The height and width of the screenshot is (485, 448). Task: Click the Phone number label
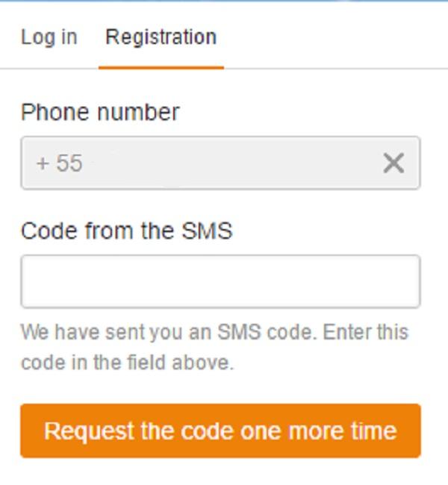100,113
